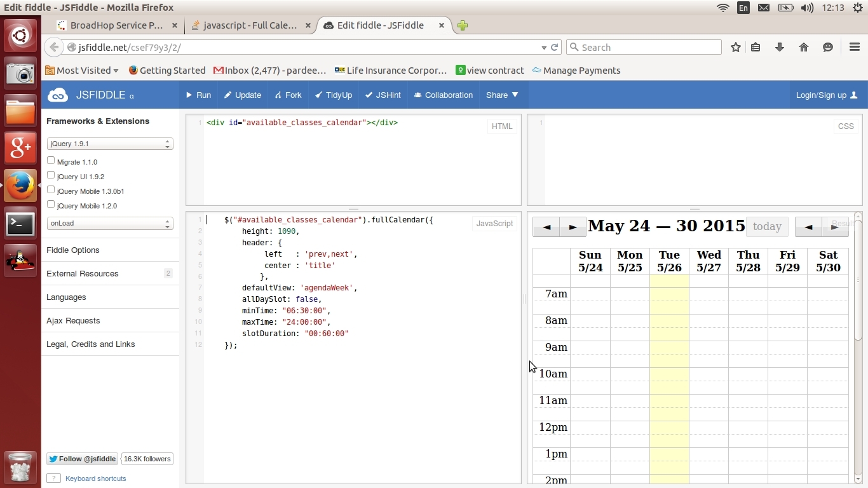Open Life Insurance Corporation bookmark

tap(391, 71)
